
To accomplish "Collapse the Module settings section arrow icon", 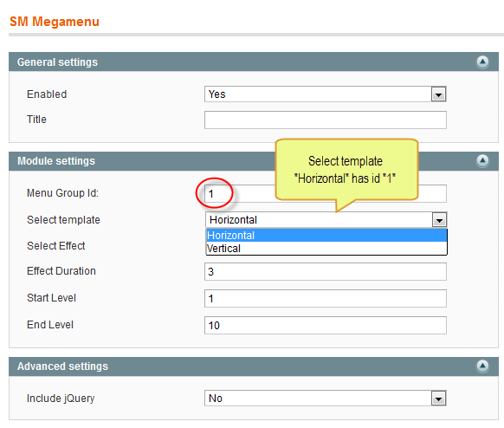I will [x=482, y=160].
